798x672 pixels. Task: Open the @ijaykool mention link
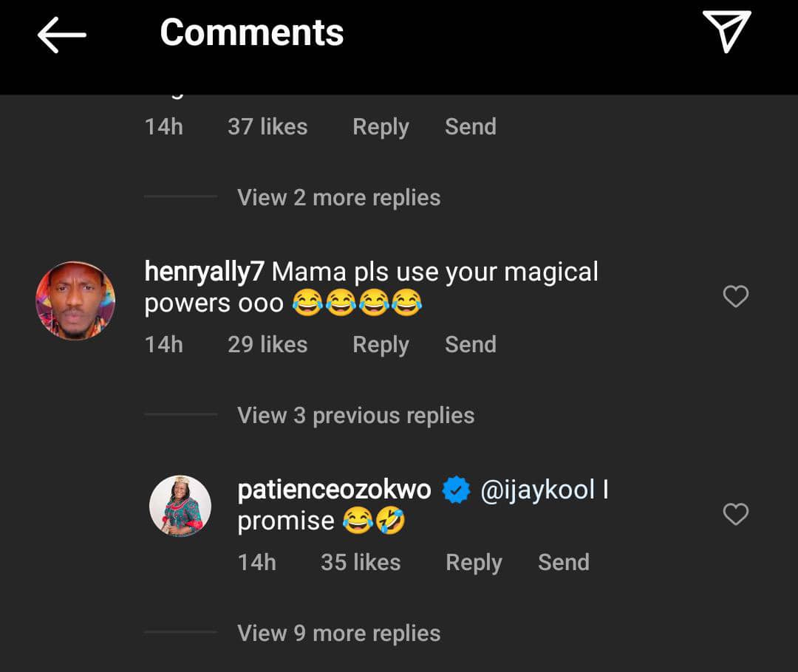pyautogui.click(x=537, y=490)
